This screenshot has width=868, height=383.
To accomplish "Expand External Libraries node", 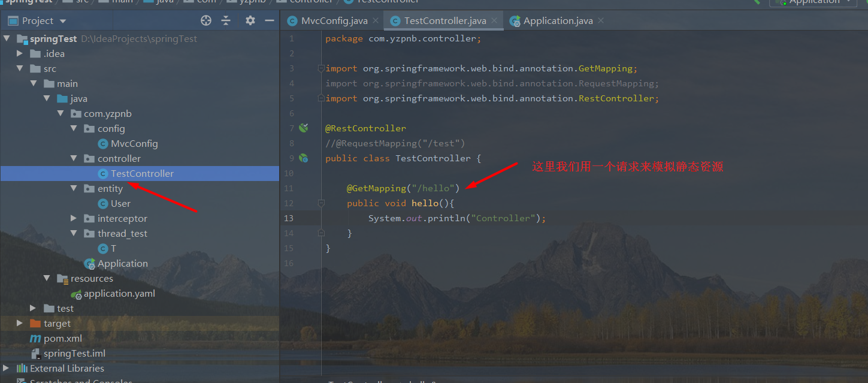I will click(7, 368).
